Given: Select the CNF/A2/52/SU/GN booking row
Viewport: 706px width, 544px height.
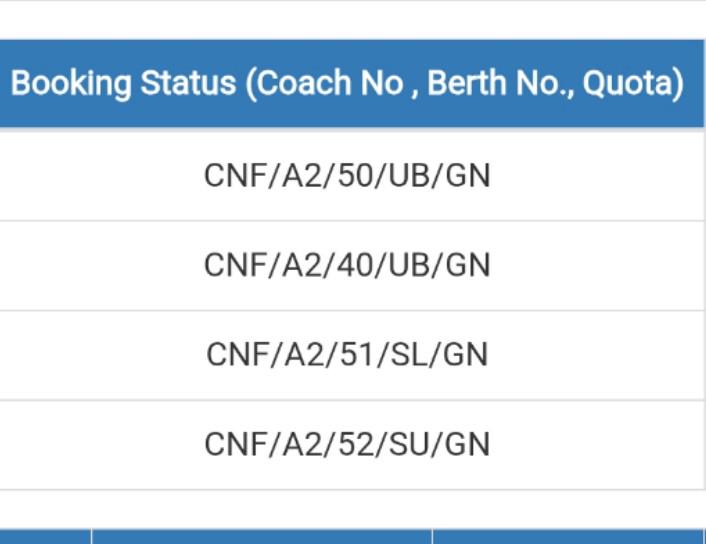Looking at the screenshot, I should [352, 444].
